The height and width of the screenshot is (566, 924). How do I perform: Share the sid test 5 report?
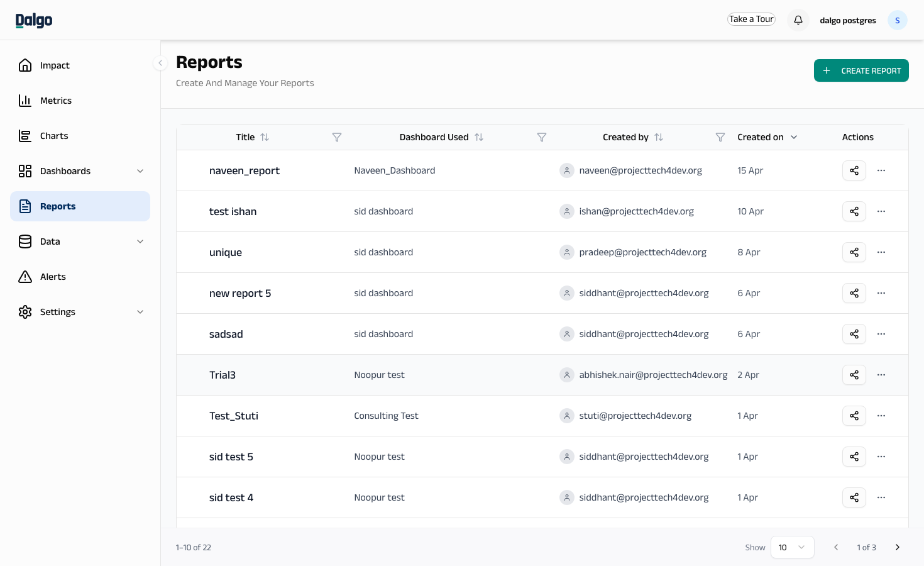[x=854, y=457]
